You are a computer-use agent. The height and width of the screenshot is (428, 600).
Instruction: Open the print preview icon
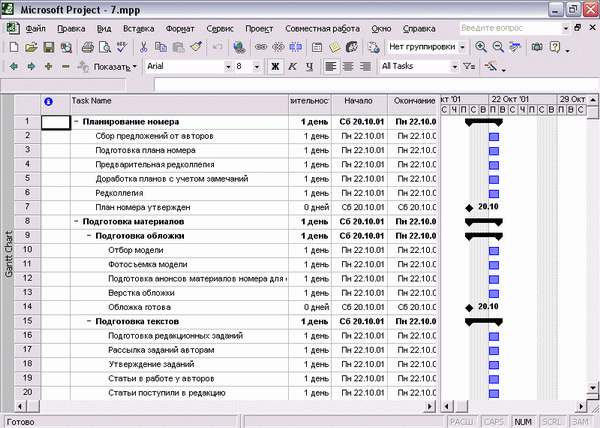104,47
